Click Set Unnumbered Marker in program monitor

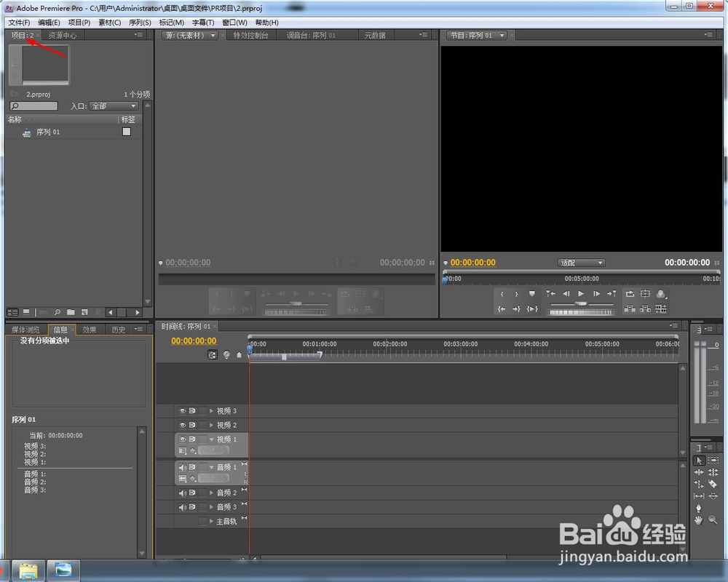coord(532,294)
